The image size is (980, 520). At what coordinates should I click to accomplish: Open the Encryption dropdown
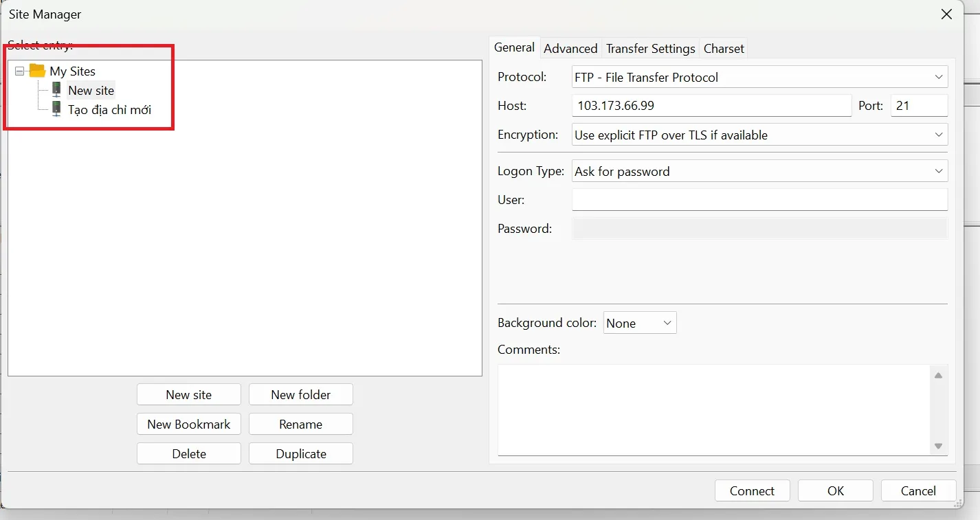759,135
